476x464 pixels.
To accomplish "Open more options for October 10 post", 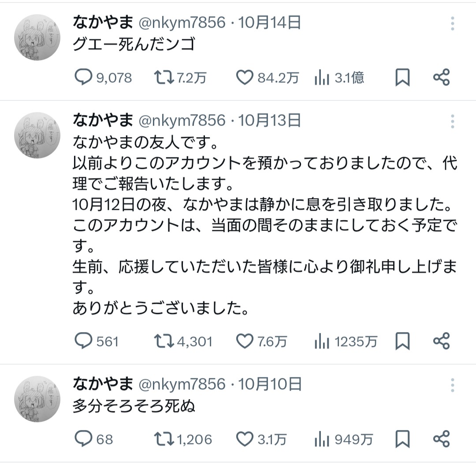I will [x=453, y=385].
